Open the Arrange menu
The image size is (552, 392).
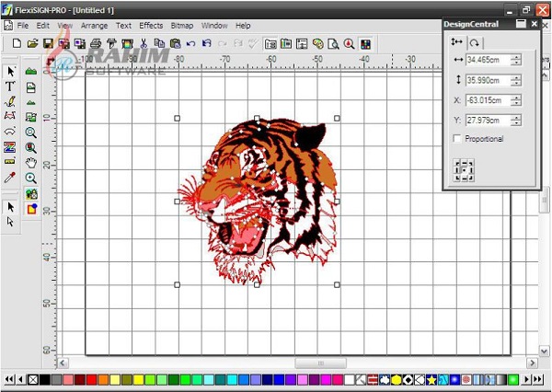coord(94,26)
